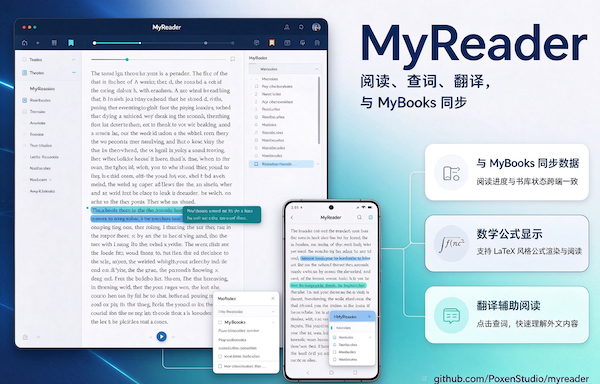Image resolution: width=600 pixels, height=384 pixels.
Task: Tick the third item checkbox in phone popup
Action: 334,352
